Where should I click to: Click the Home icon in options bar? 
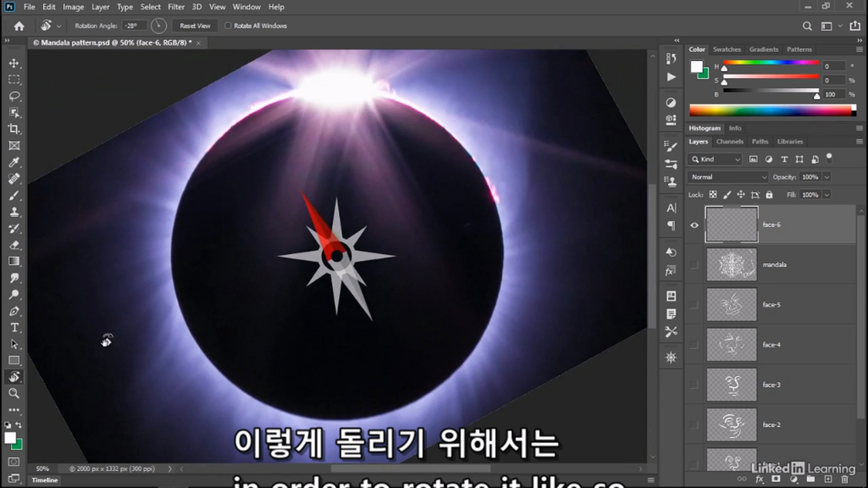click(19, 26)
